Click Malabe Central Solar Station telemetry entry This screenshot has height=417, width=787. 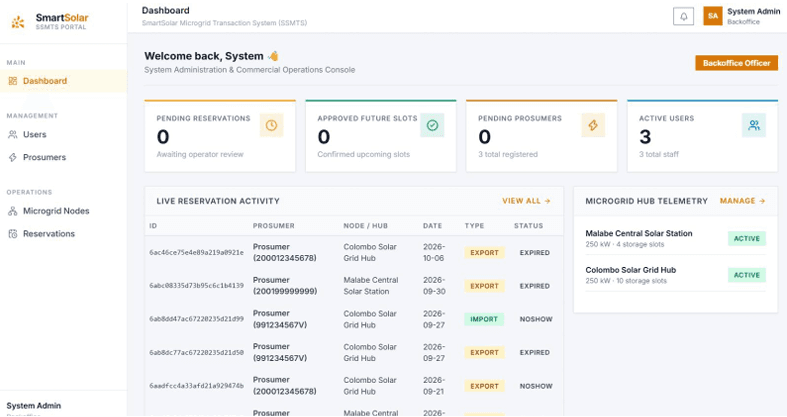click(676, 238)
